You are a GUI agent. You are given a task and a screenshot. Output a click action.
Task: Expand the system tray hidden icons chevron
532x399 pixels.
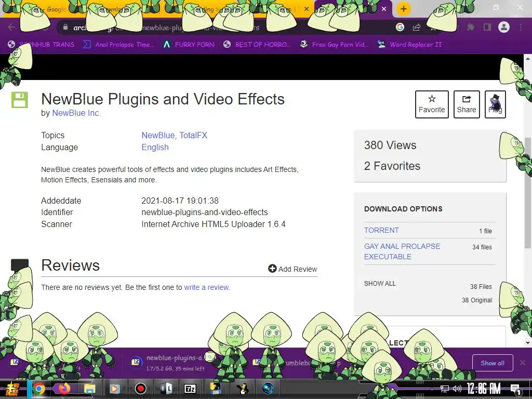click(432, 389)
